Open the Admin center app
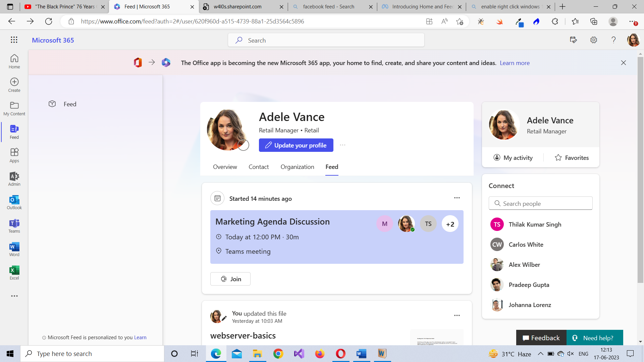This screenshot has width=644, height=362. click(x=14, y=179)
